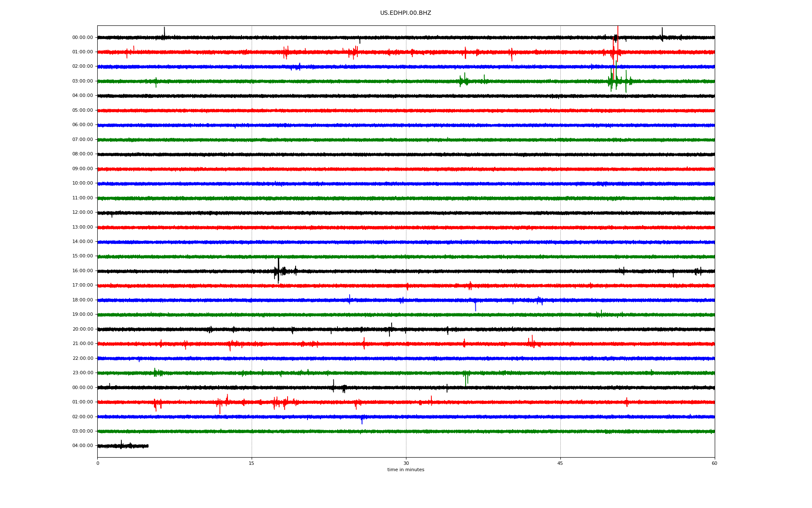Select the 08:00:00 row label
This screenshot has width=812, height=508.
point(82,154)
